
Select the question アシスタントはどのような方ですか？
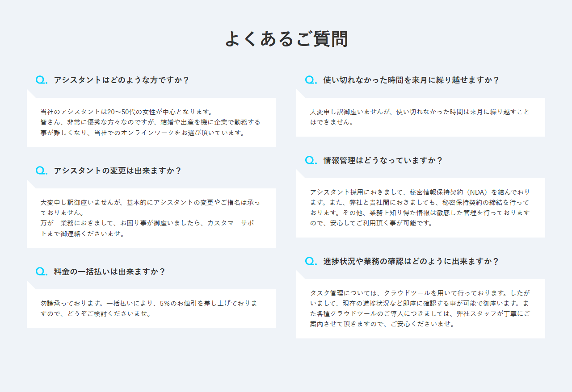[122, 80]
